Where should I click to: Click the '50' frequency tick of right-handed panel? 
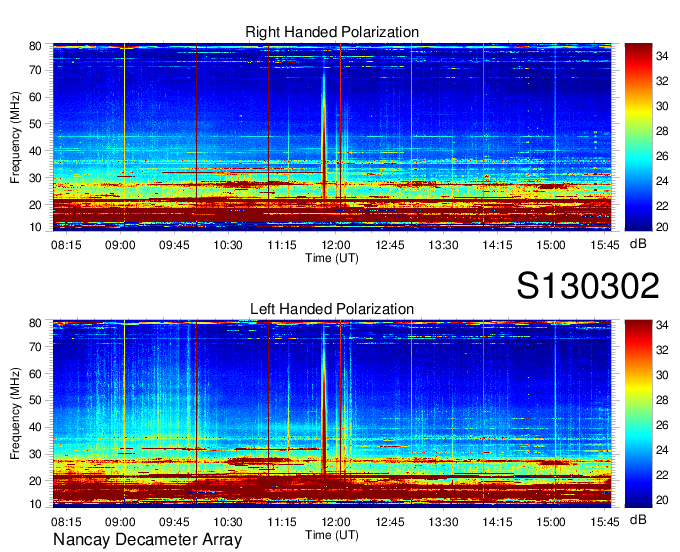35,124
